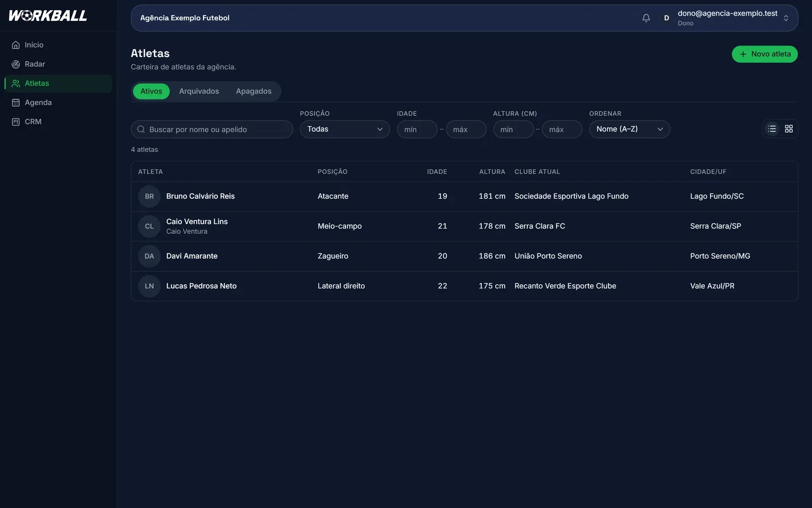Click the Recanto Verde Esporte Clube cell
The height and width of the screenshot is (508, 812).
tap(565, 287)
